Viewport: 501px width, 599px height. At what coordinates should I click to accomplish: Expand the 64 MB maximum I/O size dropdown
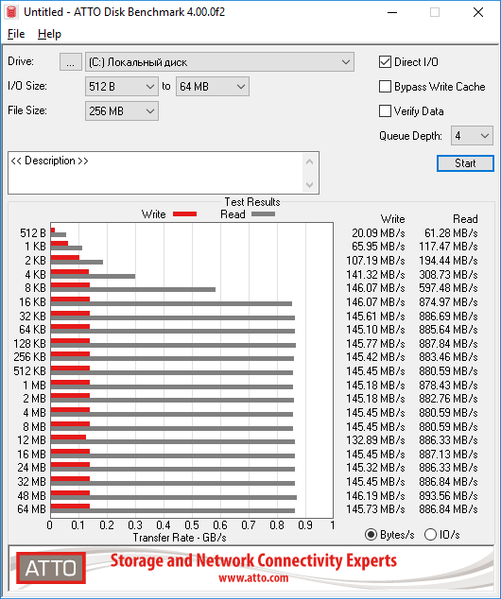tap(212, 87)
